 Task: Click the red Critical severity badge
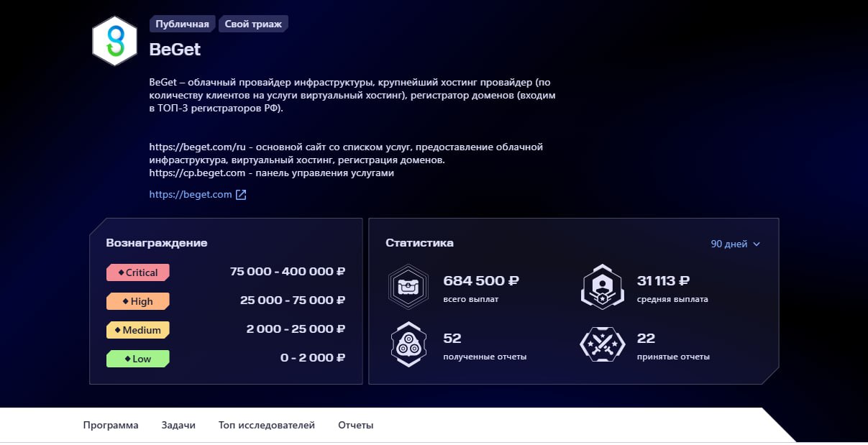click(138, 272)
